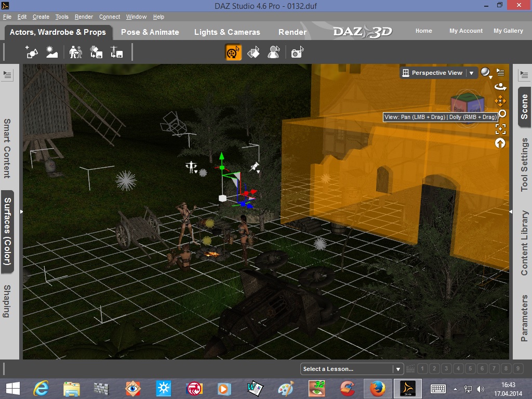The width and height of the screenshot is (532, 399).
Task: Click the figure selection icon in viewport
Action: click(x=192, y=167)
